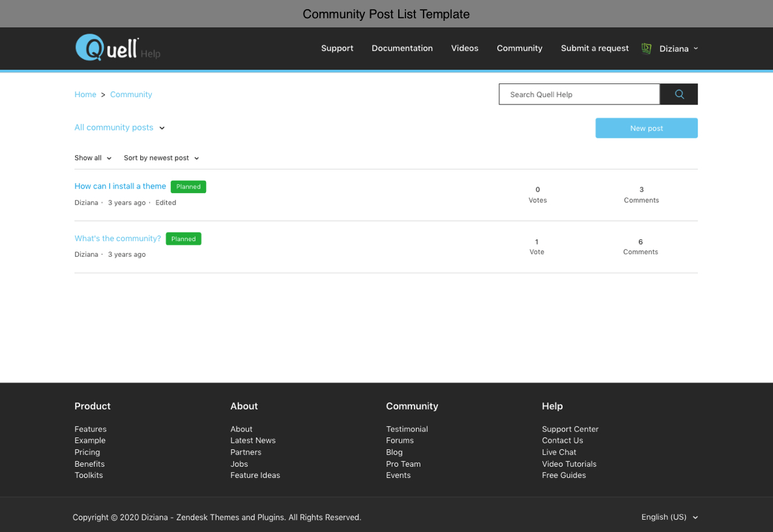773x532 pixels.
Task: Visit Feature Ideas footer link
Action: (255, 475)
